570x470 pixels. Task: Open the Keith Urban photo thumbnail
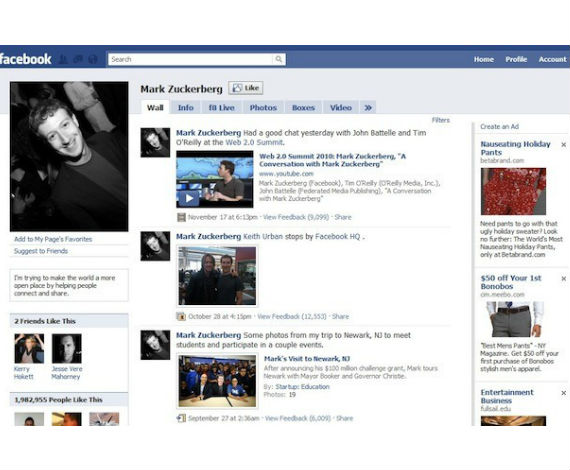pos(217,276)
